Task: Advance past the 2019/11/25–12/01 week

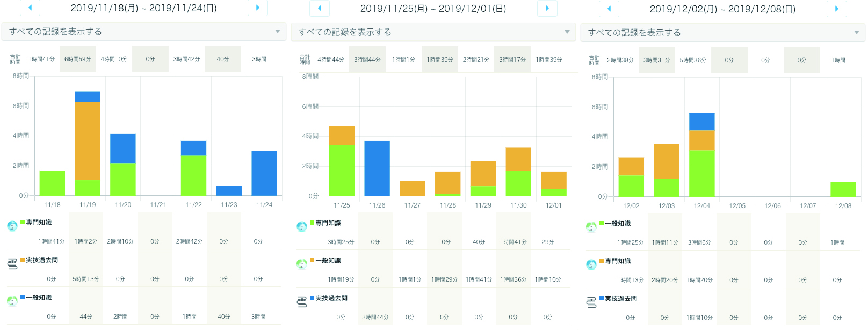Action: [547, 8]
